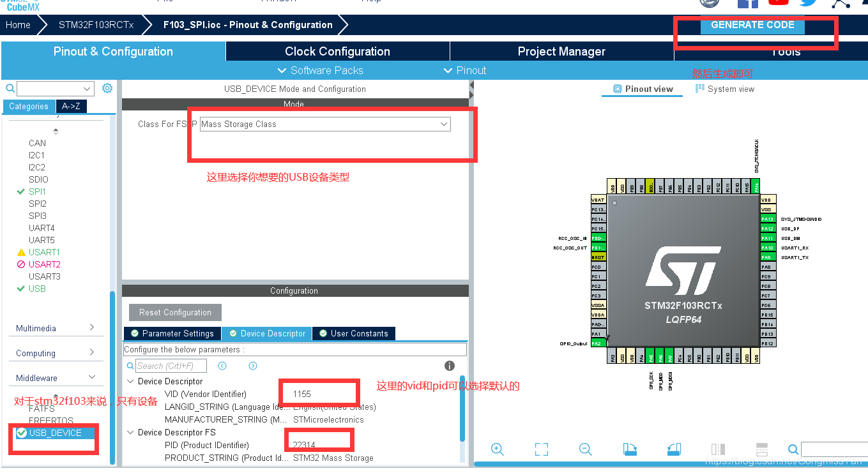Click the PA13 SYS_JTMS-SWDIO pin
Screen dimensions: 868x473
tap(768, 219)
